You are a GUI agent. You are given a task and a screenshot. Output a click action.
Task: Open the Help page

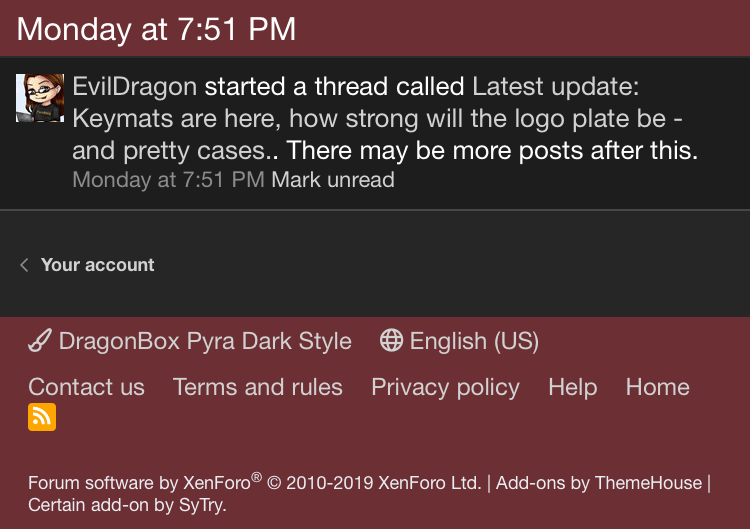572,387
